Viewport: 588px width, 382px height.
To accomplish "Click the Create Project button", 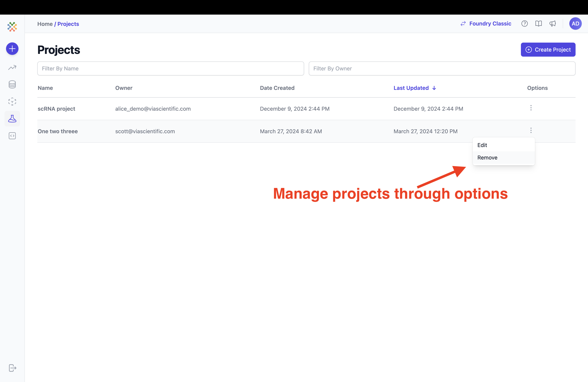I will point(548,49).
